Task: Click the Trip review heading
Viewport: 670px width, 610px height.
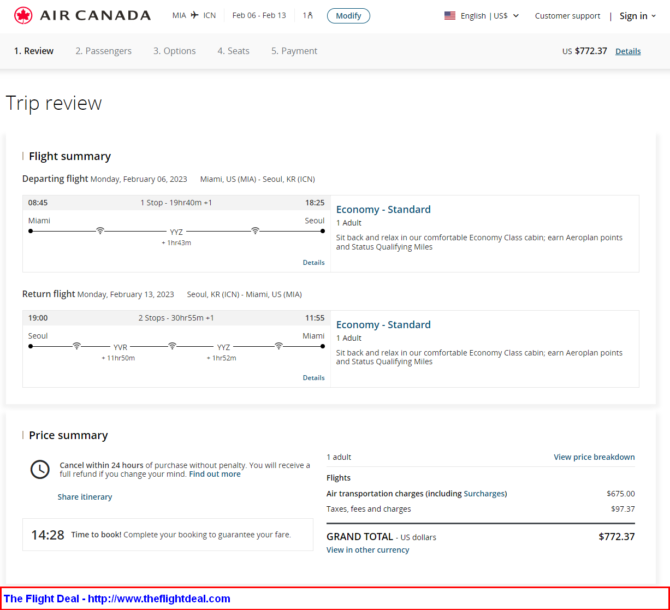Action: pyautogui.click(x=54, y=103)
